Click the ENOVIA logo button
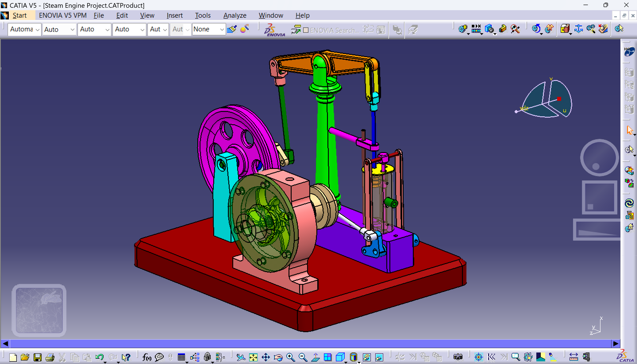Screen dimensions: 637x364 pos(274,30)
